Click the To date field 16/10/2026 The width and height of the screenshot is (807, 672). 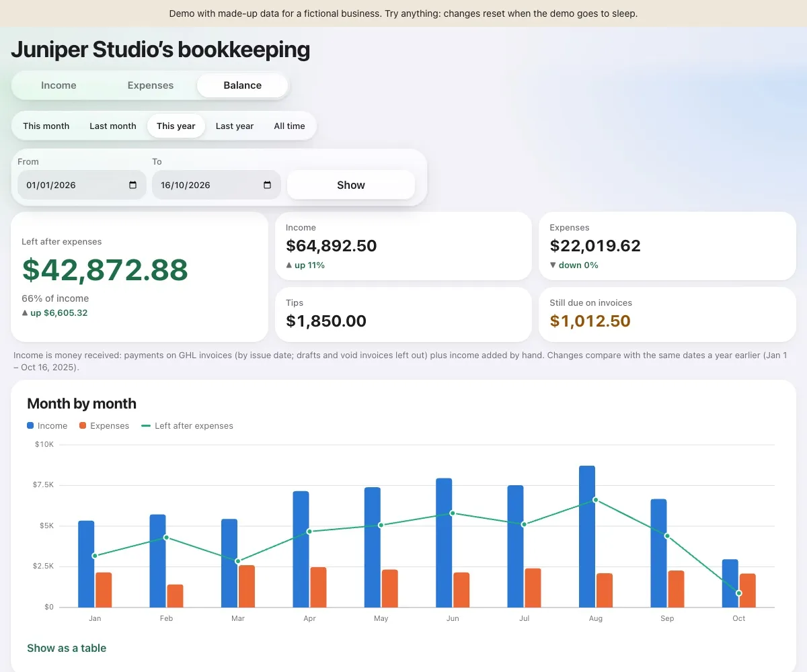point(216,185)
